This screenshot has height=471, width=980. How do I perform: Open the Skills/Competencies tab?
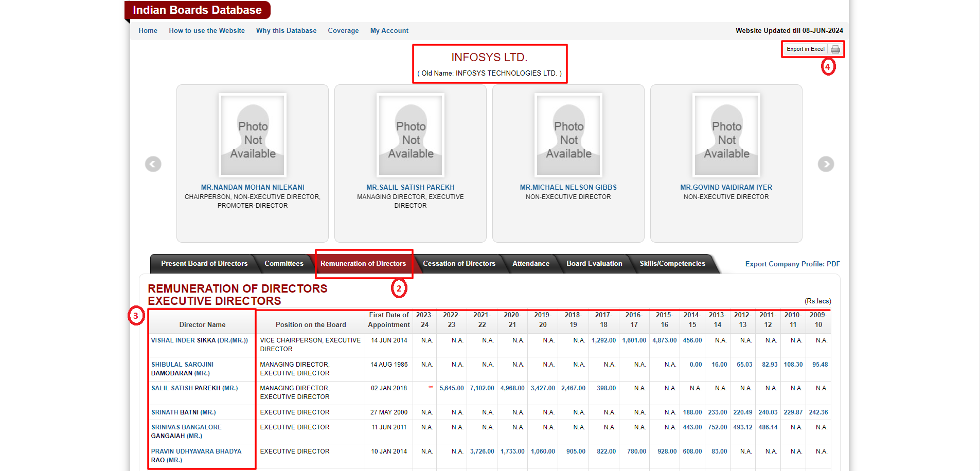[672, 264]
